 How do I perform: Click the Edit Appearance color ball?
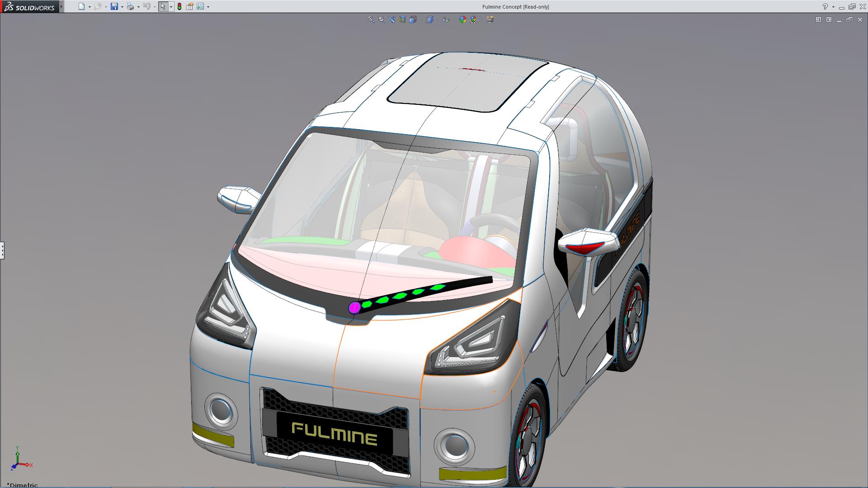click(462, 19)
